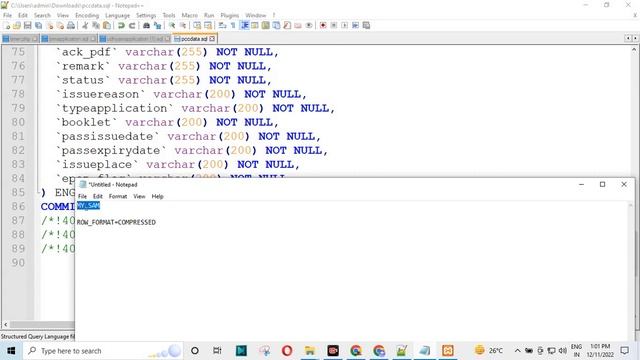Open the Settings menu
640x360 pixels.
[x=146, y=15]
